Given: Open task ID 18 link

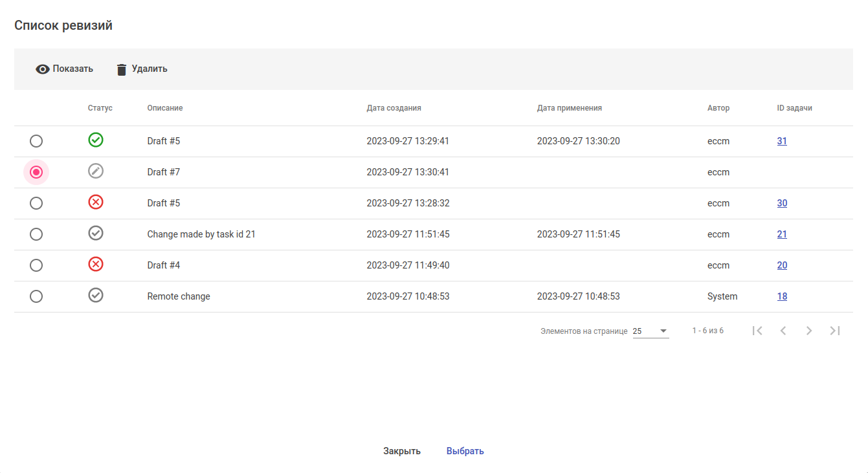Looking at the screenshot, I should 782,296.
